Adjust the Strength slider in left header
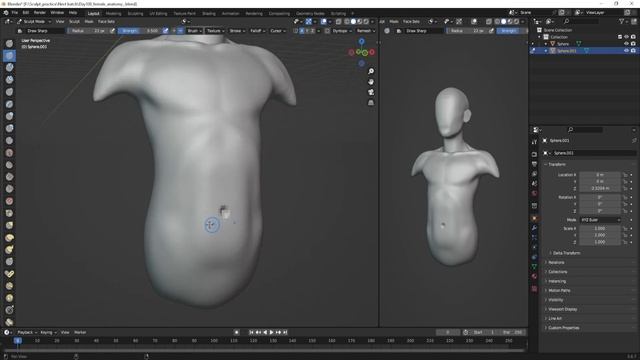Image resolution: width=640 pixels, height=360 pixels. 140,31
